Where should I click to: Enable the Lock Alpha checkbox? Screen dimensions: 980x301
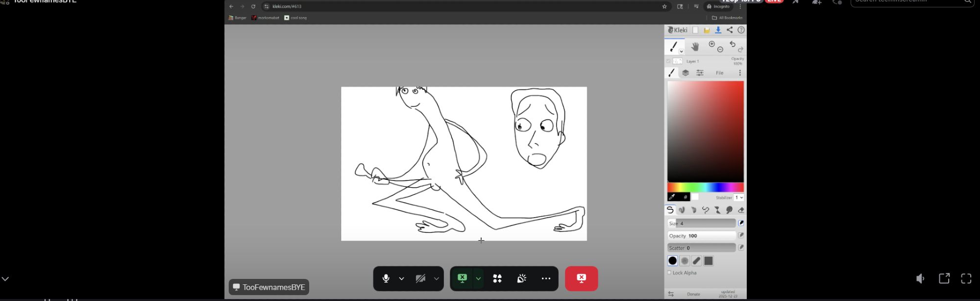pos(669,273)
